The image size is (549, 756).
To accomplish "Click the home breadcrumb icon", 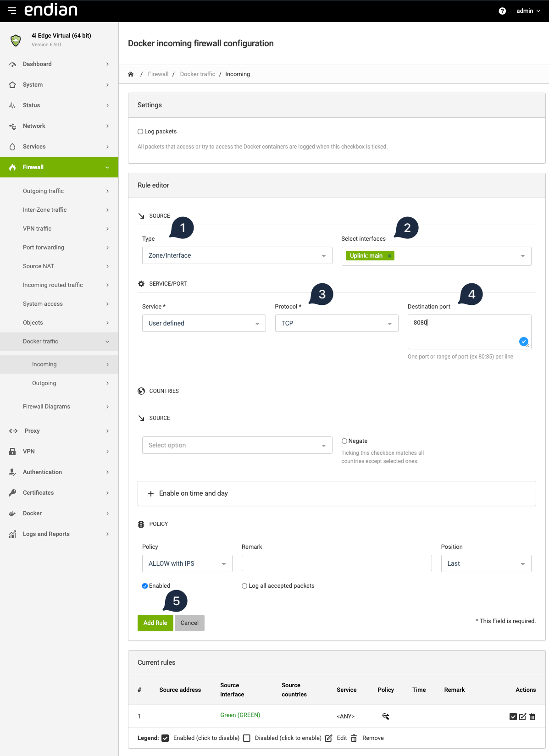I will coord(131,74).
